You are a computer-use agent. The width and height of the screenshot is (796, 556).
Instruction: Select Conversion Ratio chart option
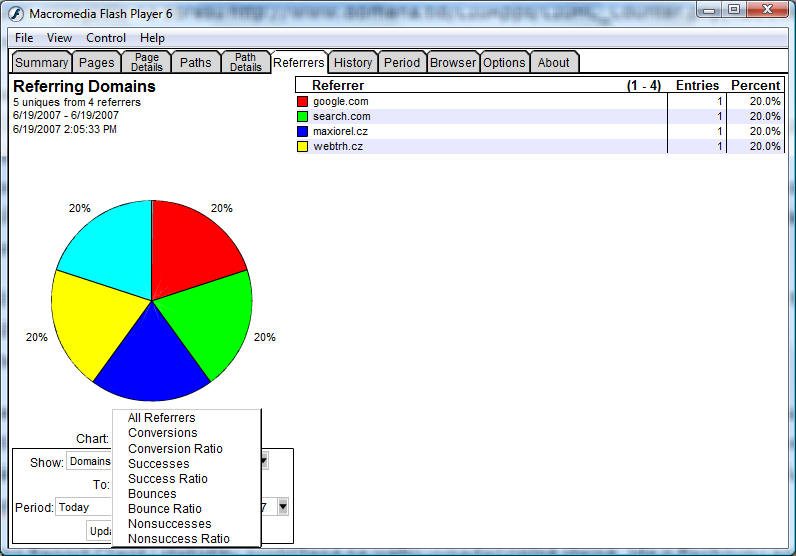[175, 449]
